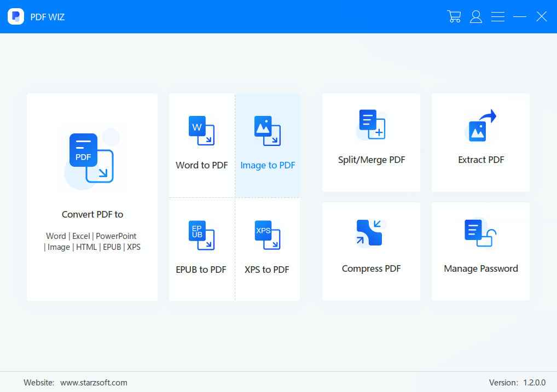This screenshot has width=557, height=392.
Task: Open the user account icon
Action: [476, 17]
